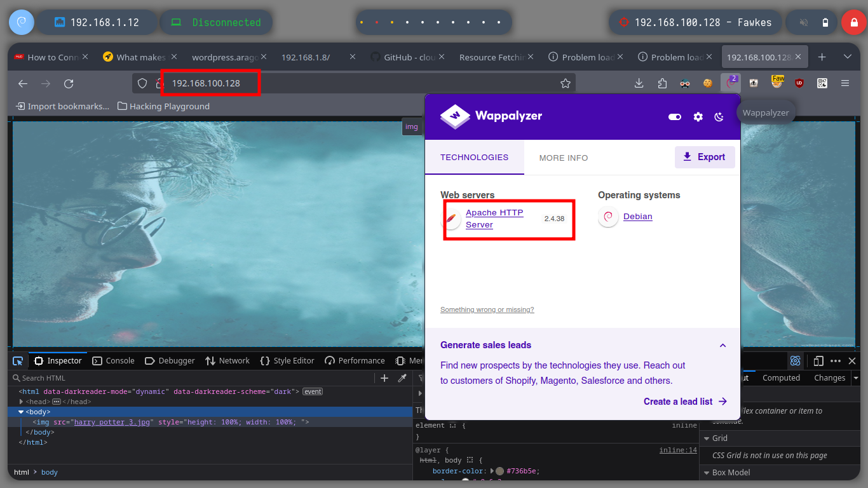868x488 pixels.
Task: Open the QR code extension
Action: click(822, 83)
